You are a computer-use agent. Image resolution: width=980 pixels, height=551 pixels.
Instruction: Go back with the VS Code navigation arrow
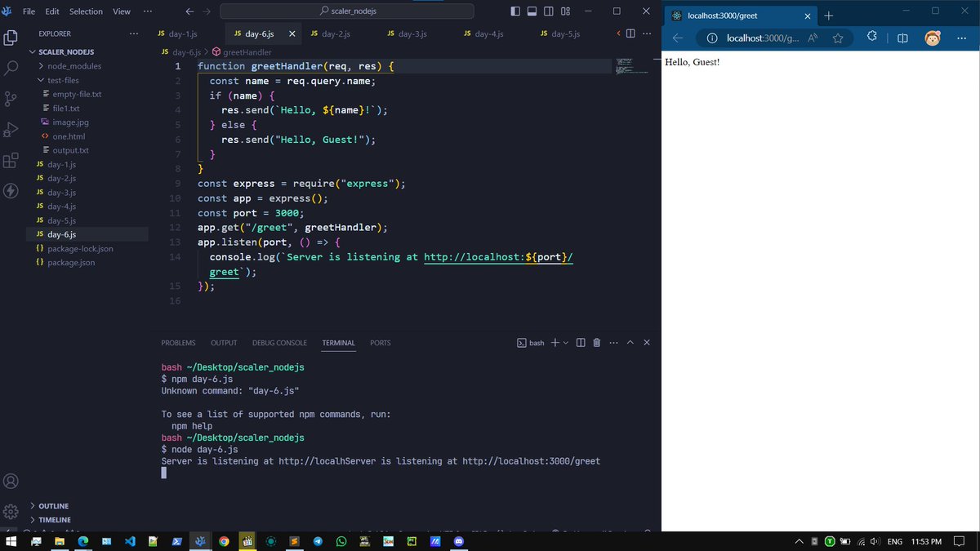189,11
